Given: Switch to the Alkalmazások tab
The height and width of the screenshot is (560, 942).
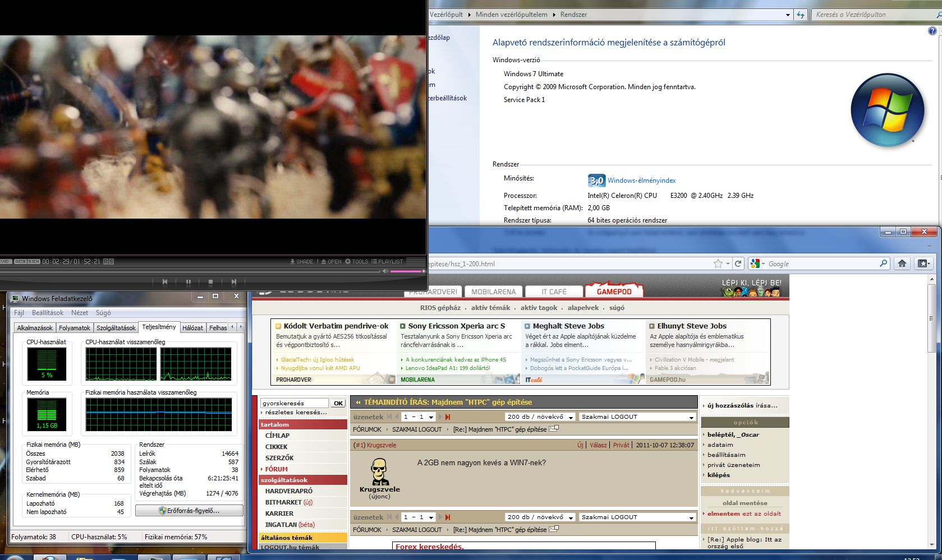Looking at the screenshot, I should click(x=35, y=328).
